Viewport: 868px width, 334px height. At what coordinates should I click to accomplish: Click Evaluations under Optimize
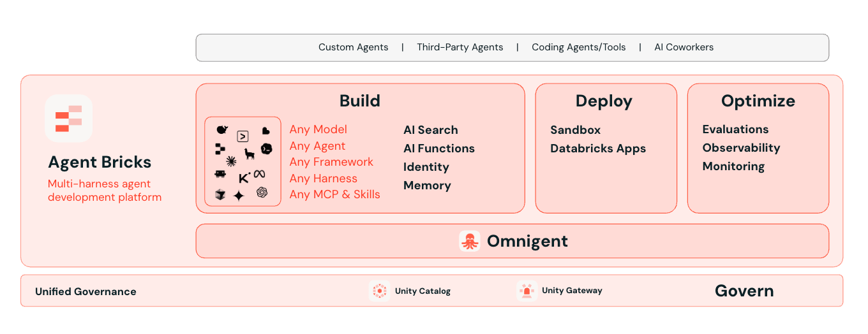coord(735,129)
